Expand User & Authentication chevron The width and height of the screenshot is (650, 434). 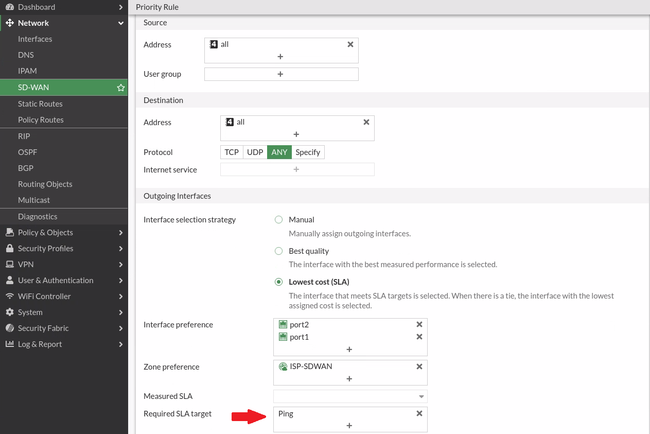pos(121,280)
